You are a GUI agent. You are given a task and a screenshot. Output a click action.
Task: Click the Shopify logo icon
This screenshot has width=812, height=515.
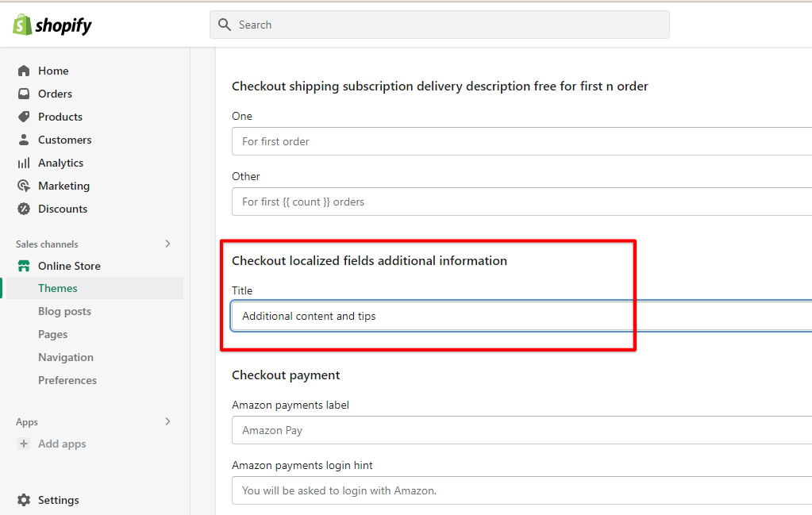[x=22, y=25]
